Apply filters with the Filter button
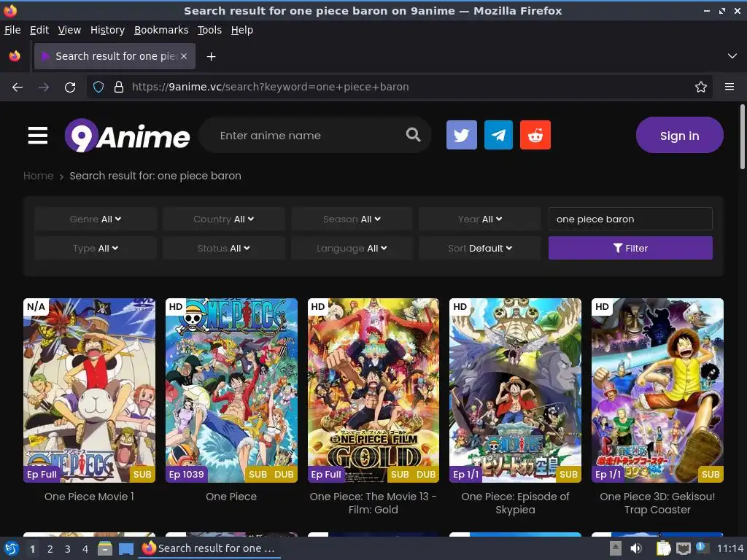Screen dimensions: 747x560 tap(630, 248)
